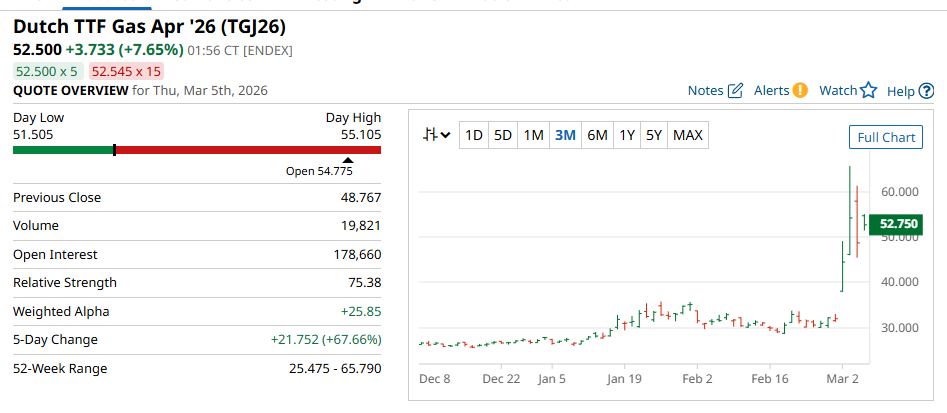The image size is (947, 413).
Task: Open the Notes edit icon
Action: pyautogui.click(x=735, y=91)
